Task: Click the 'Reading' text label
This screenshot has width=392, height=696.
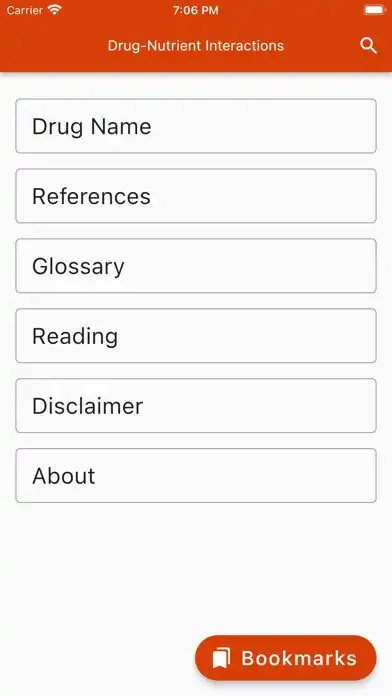Action: [x=75, y=337]
